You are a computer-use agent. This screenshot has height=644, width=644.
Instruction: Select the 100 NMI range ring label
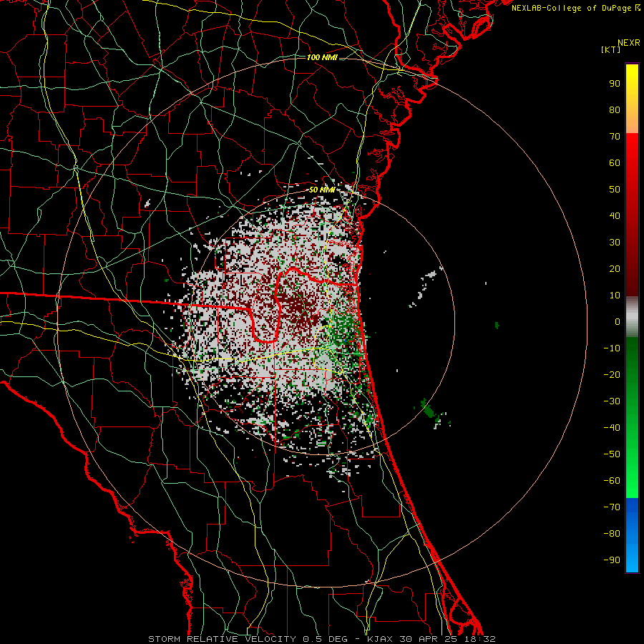pyautogui.click(x=322, y=57)
